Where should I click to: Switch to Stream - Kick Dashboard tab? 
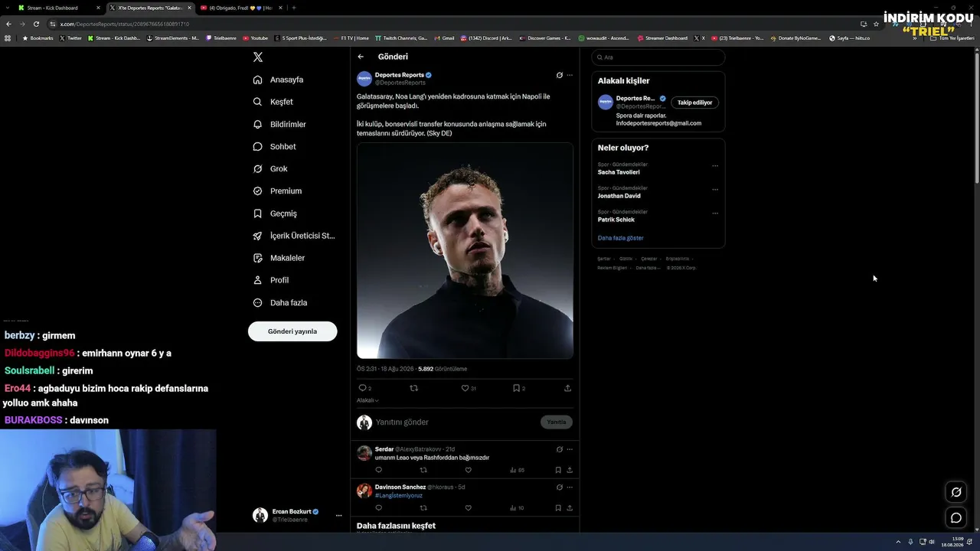pos(58,8)
